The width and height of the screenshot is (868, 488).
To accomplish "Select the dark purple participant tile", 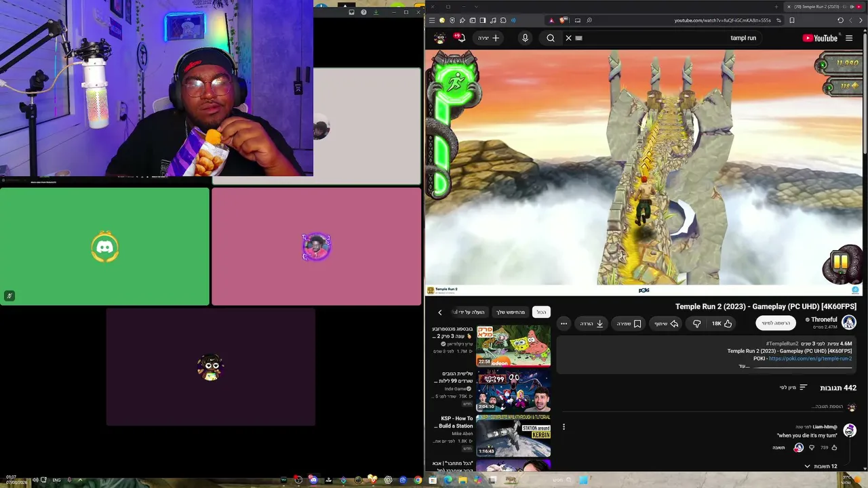I will (210, 367).
